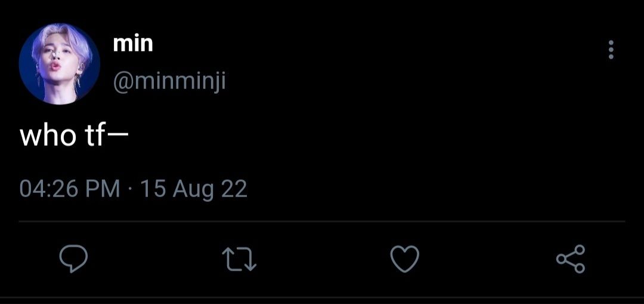Open the profile via display name 'min'
This screenshot has height=304, width=644.
[x=132, y=44]
